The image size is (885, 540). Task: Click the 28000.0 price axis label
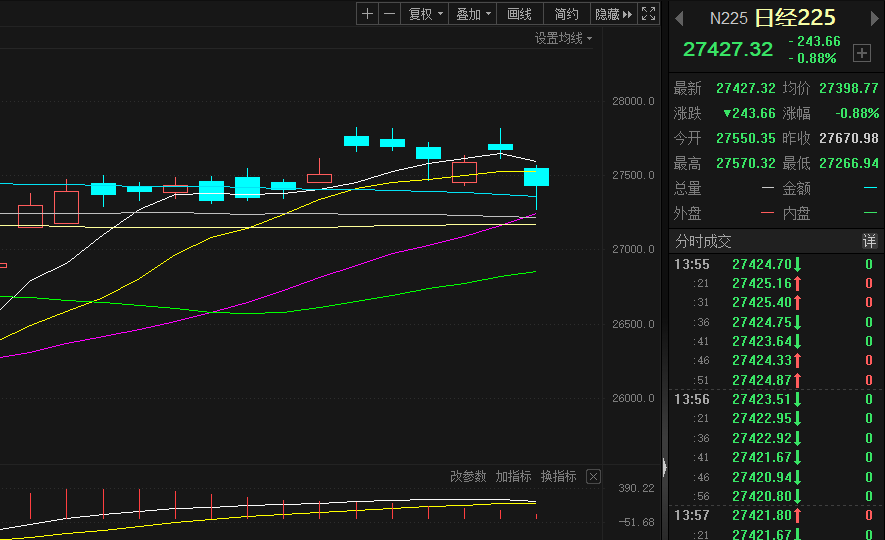click(x=633, y=102)
